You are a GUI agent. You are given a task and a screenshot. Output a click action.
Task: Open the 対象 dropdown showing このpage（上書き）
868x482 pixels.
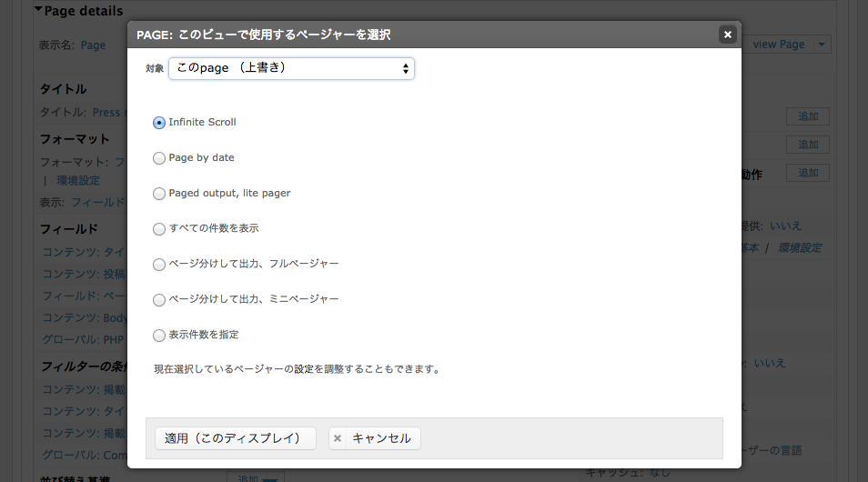point(291,68)
